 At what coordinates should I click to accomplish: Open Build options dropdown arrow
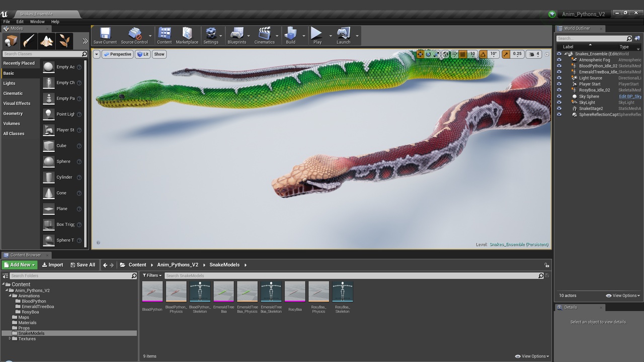coord(304,36)
